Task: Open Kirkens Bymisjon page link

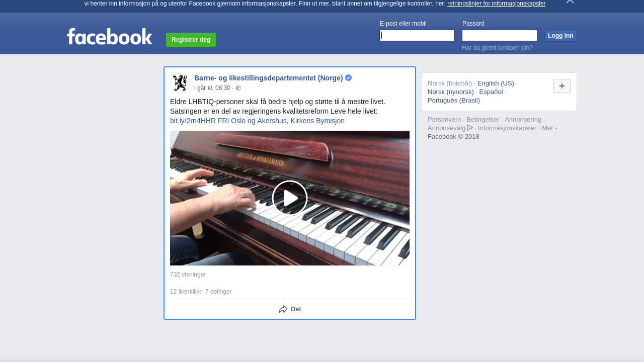Action: pos(317,121)
